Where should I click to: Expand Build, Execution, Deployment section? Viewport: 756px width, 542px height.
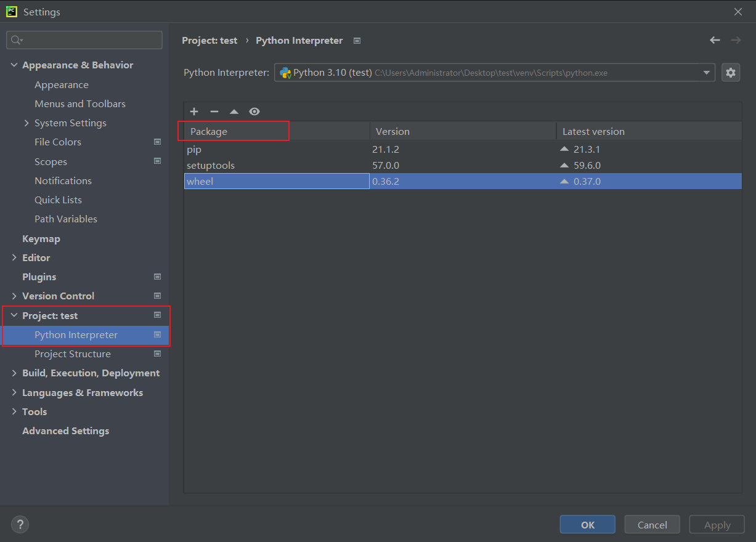pyautogui.click(x=14, y=373)
